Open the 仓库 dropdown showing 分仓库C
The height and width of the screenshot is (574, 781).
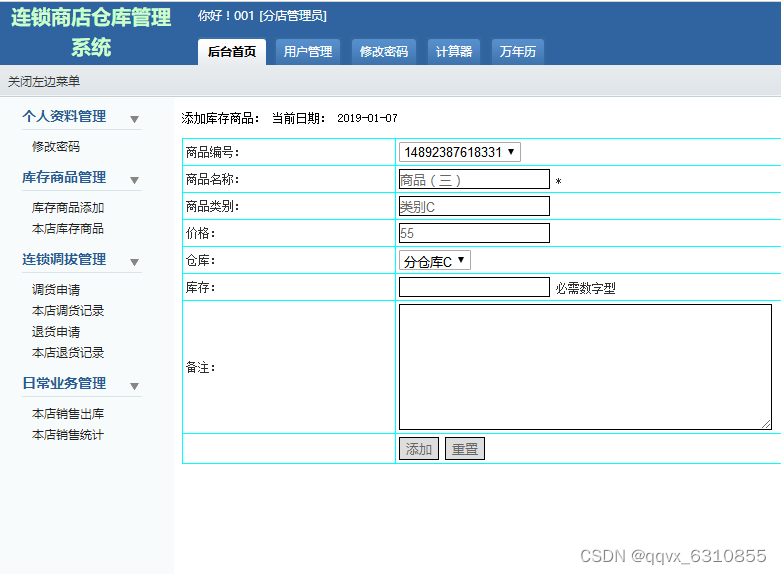(x=434, y=261)
